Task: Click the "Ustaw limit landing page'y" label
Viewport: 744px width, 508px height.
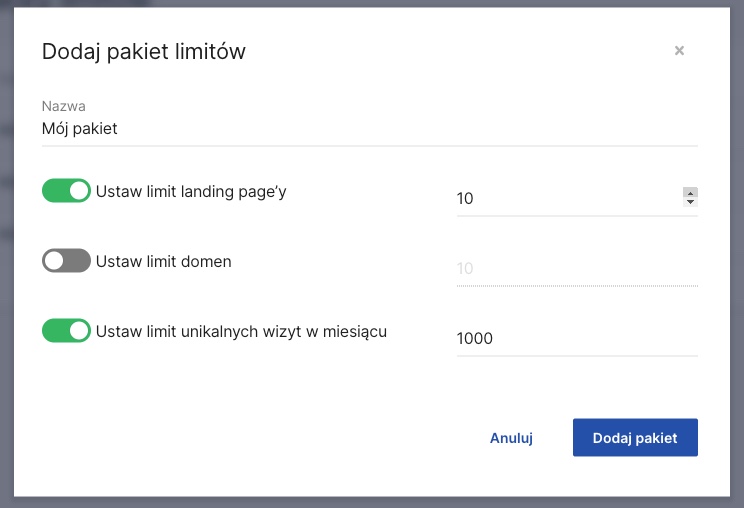Action: (x=191, y=191)
